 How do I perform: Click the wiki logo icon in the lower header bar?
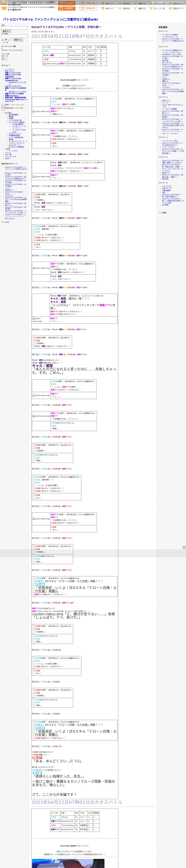click(4, 8)
